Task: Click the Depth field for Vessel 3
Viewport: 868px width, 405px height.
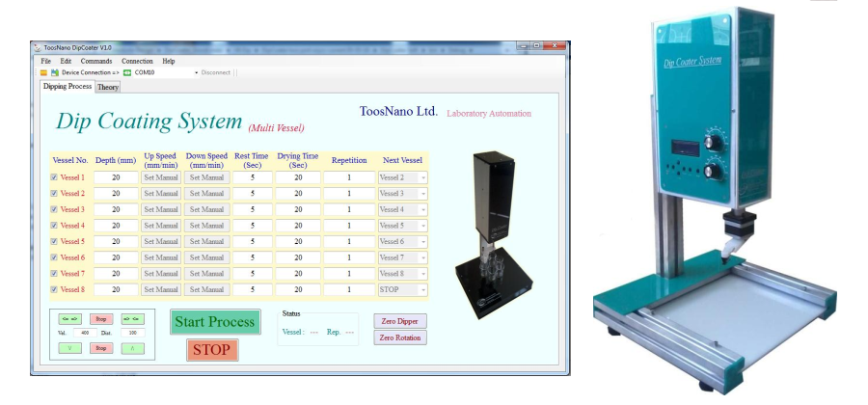Action: pos(116,209)
